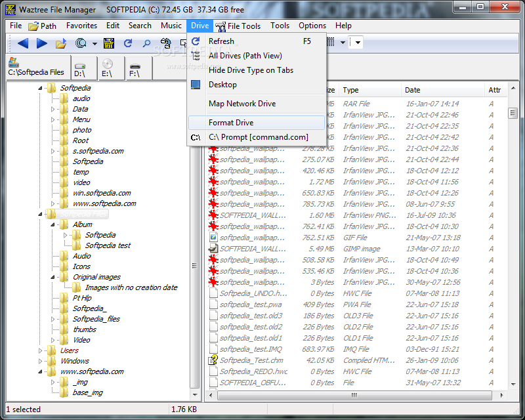Select Images with no creation date folder

coord(131,287)
